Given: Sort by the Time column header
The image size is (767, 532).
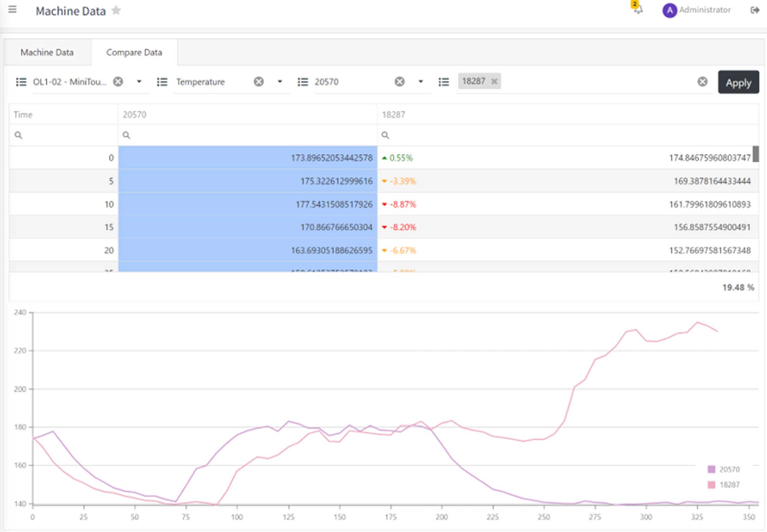Looking at the screenshot, I should 63,115.
